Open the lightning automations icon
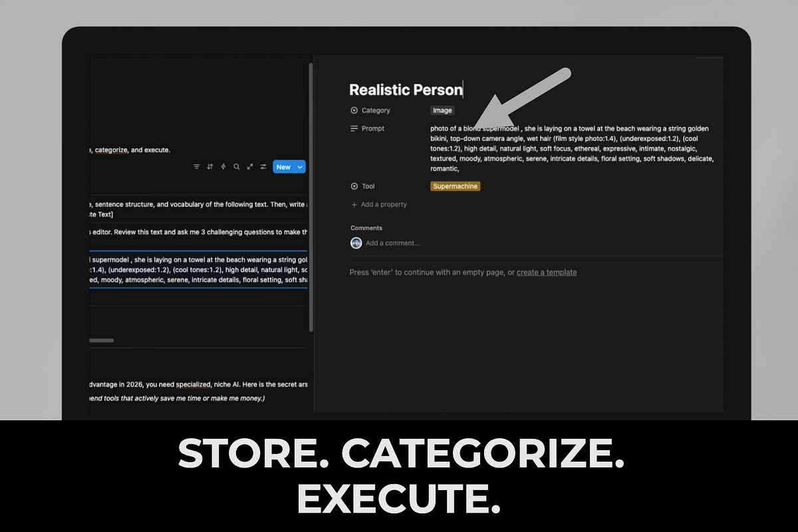The width and height of the screenshot is (798, 532). (223, 167)
